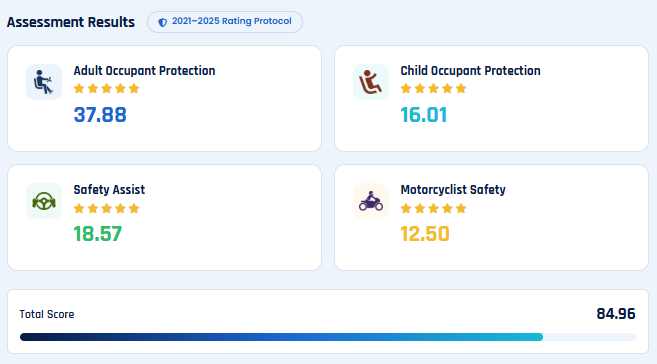
Task: Click the Safety Assist steering wheel icon
Action: 44,201
